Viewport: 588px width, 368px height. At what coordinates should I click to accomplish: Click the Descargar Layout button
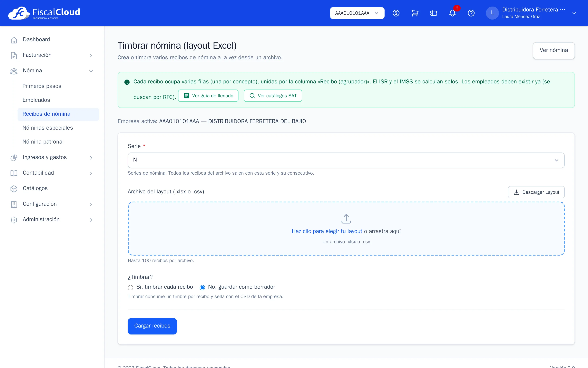pos(536,192)
